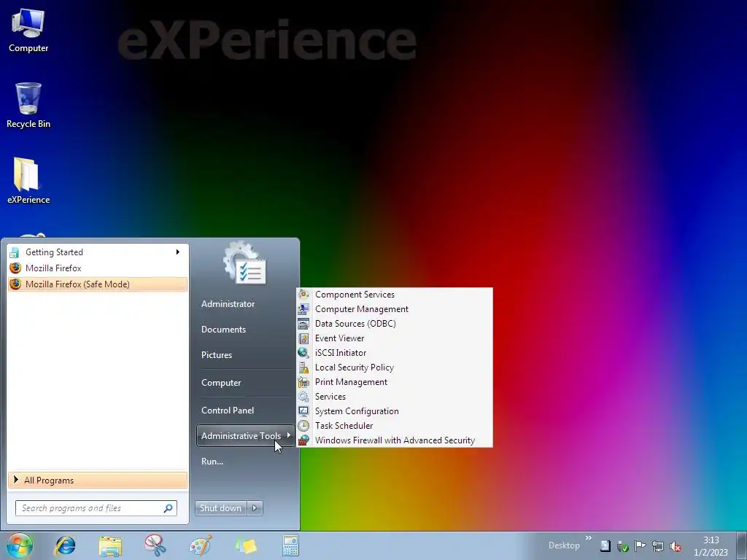The width and height of the screenshot is (747, 560).
Task: Select the eXPerience folder on desktop
Action: [x=28, y=181]
